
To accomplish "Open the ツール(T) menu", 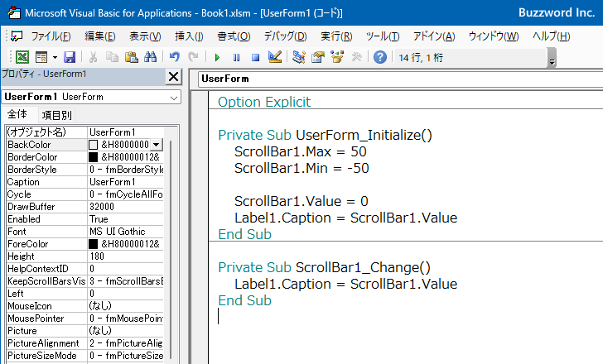I will coord(383,36).
